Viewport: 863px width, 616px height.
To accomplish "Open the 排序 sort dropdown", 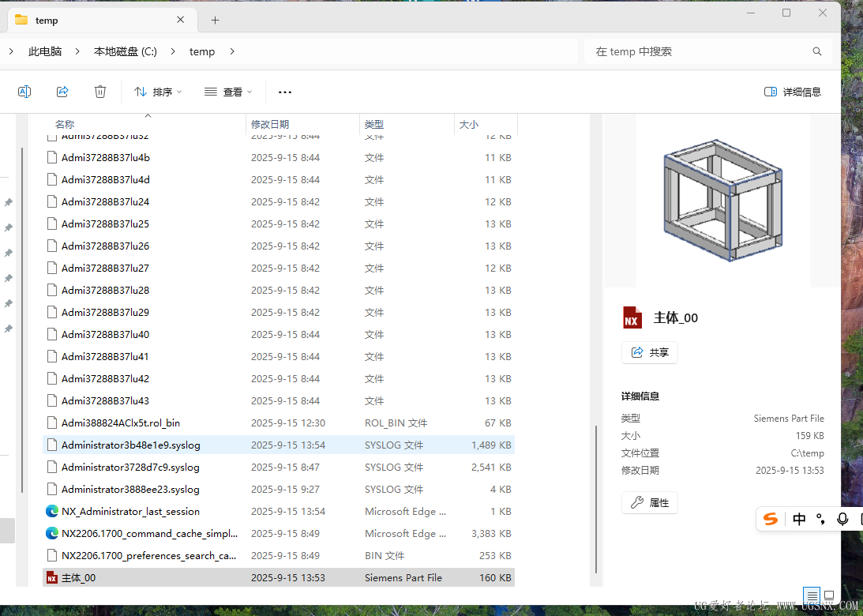I will 158,92.
